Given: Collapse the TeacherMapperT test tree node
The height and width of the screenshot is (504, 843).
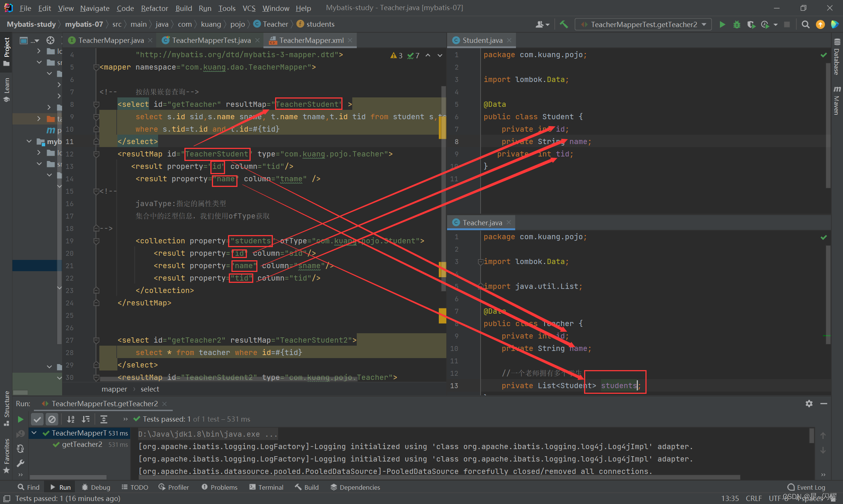Looking at the screenshot, I should pos(34,433).
